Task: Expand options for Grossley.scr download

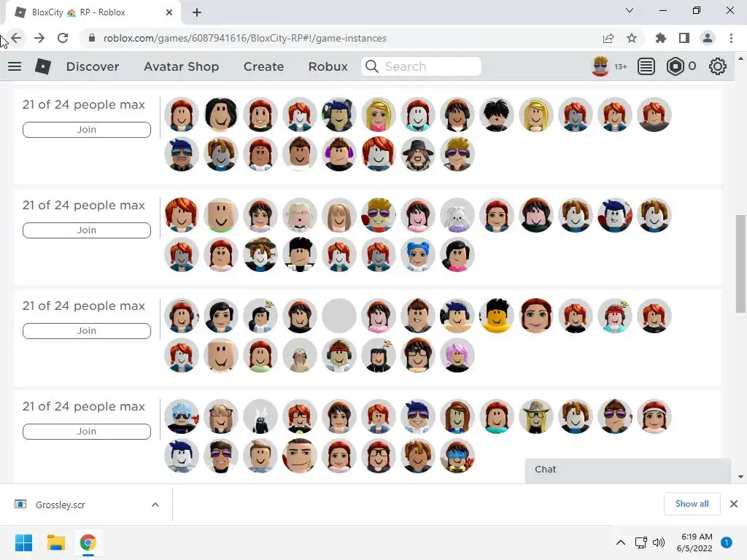Action: pos(155,505)
